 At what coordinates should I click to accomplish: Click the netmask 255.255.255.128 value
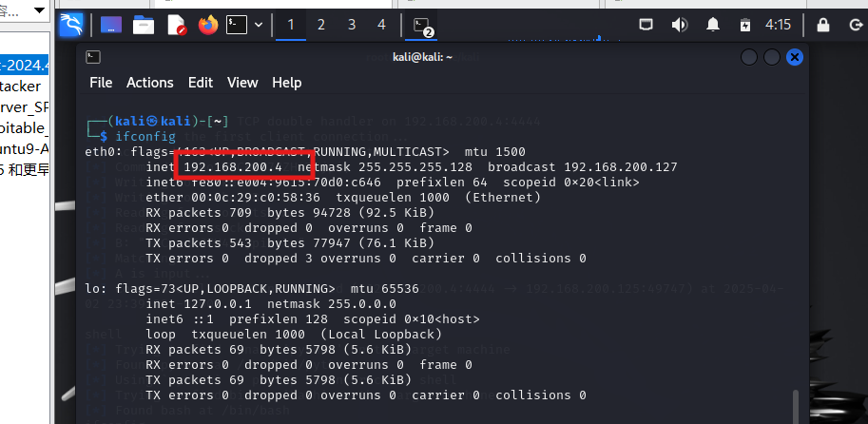point(415,167)
